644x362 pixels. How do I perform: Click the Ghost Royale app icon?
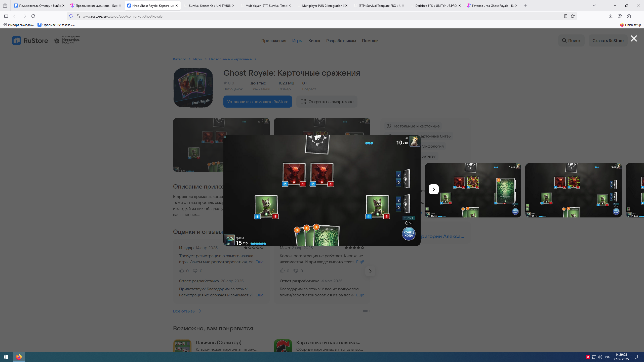tap(193, 88)
